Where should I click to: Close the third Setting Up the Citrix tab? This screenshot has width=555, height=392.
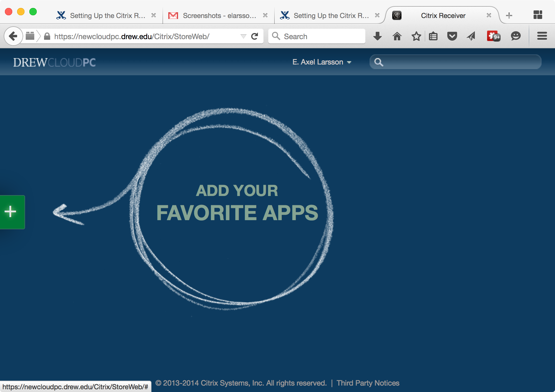(377, 15)
